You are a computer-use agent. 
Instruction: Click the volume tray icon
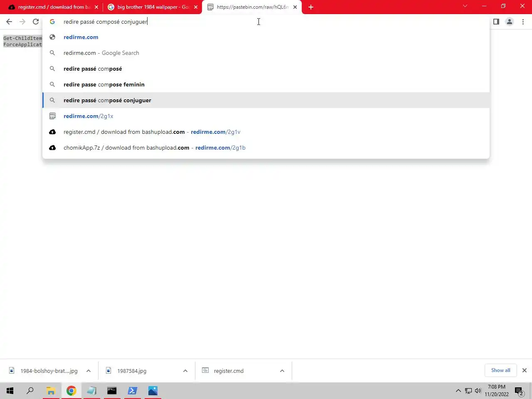click(478, 391)
